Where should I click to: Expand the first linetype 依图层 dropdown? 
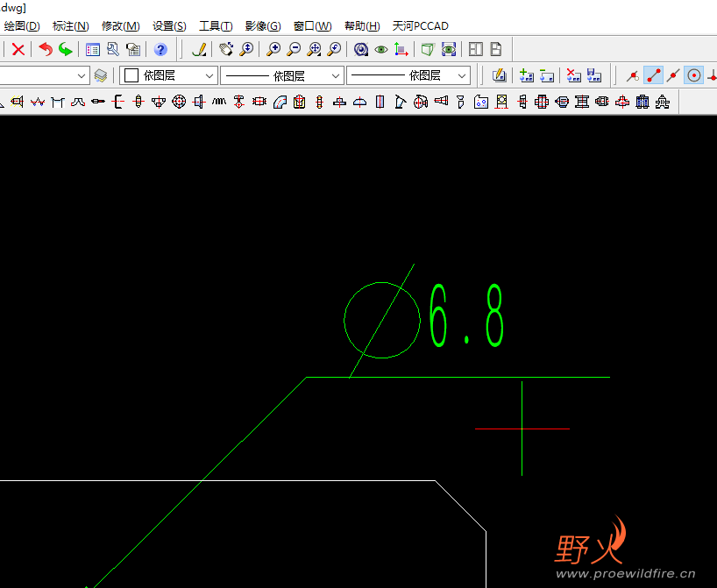[x=335, y=76]
